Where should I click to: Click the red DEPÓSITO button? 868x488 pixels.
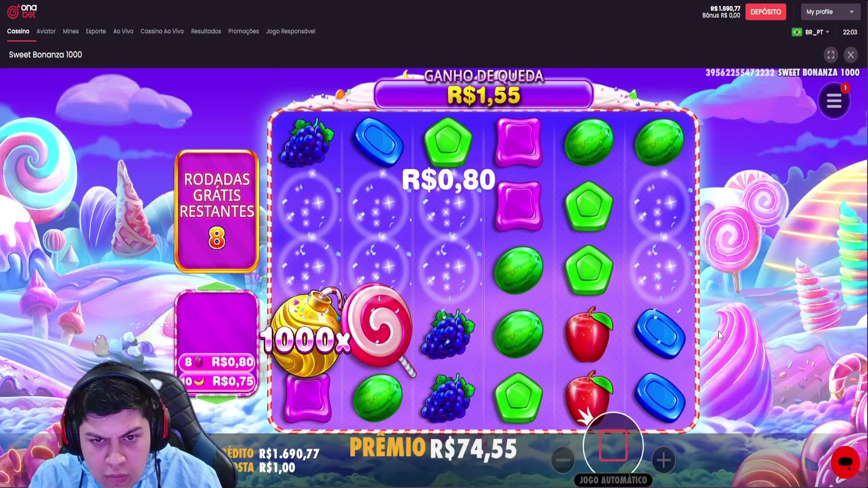pos(765,12)
